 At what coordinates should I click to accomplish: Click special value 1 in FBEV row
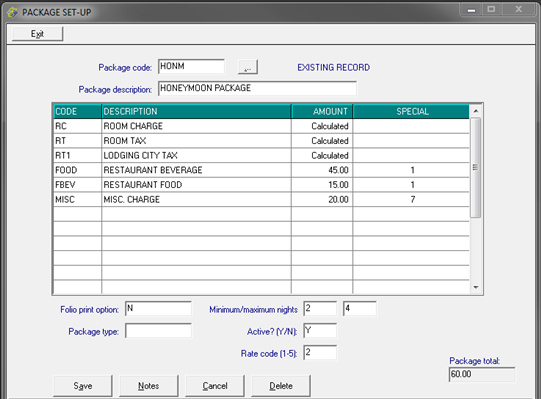[411, 185]
